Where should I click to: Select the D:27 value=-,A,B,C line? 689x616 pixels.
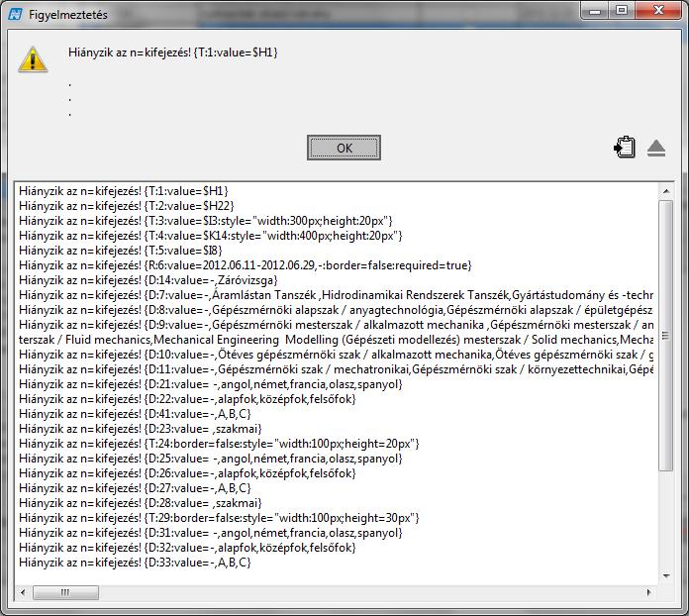tap(135, 488)
